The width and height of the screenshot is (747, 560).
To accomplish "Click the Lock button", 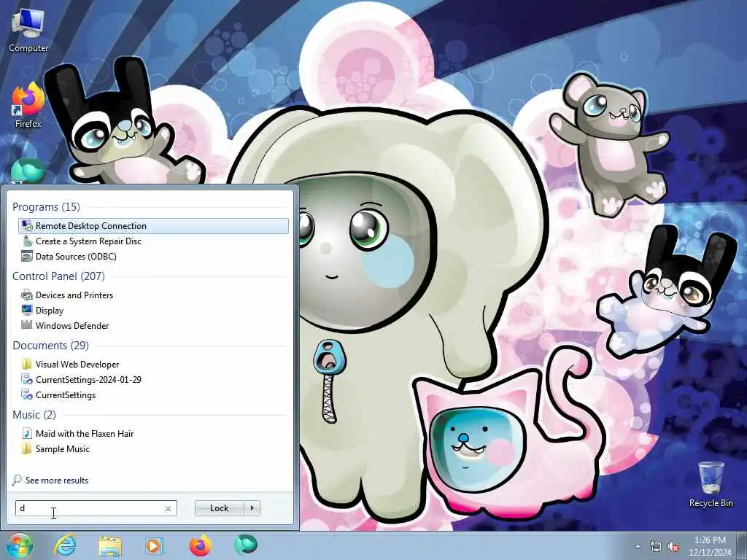I will (x=219, y=508).
